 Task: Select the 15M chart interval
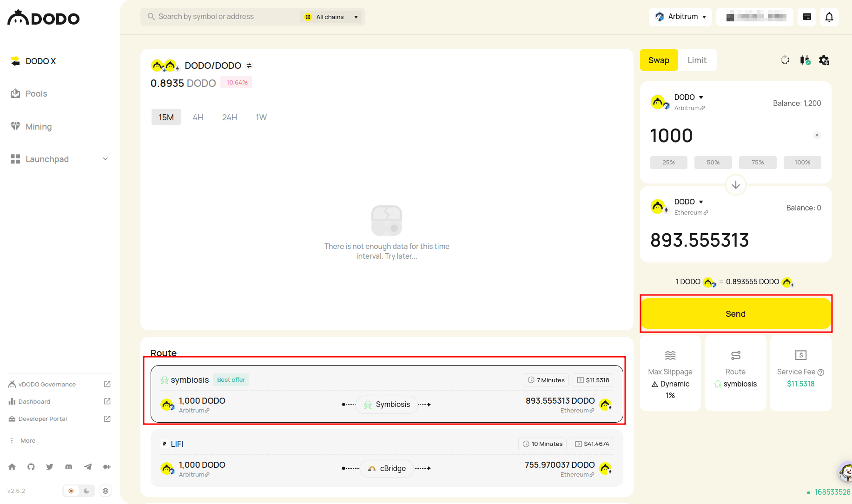[x=166, y=117]
